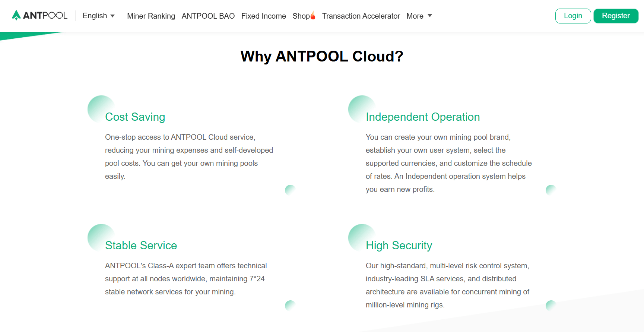Click the Register button

(616, 16)
